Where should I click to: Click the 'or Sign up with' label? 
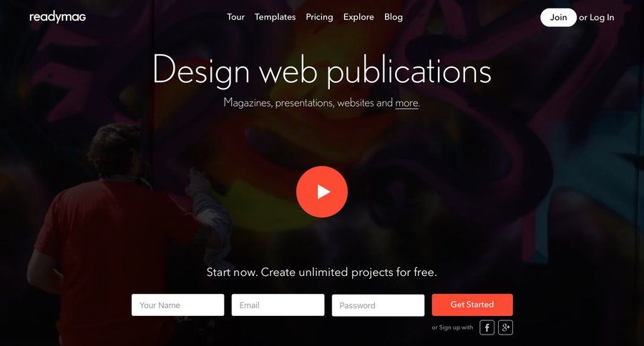452,327
